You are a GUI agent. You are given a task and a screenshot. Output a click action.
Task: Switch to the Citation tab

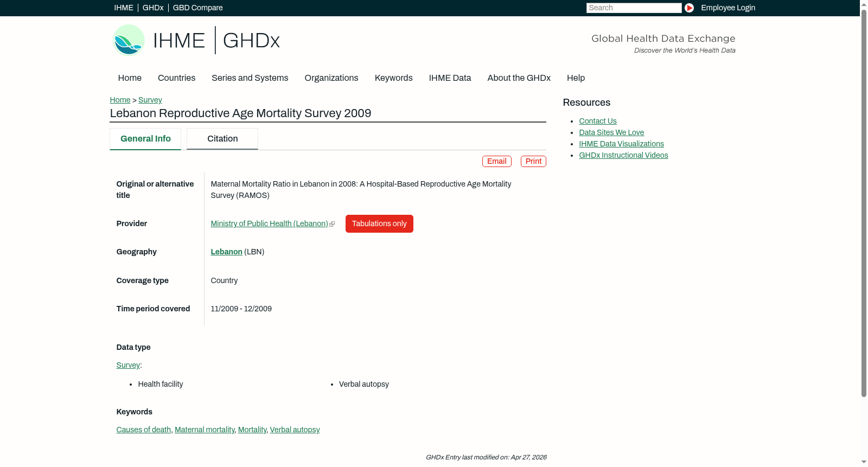click(222, 139)
